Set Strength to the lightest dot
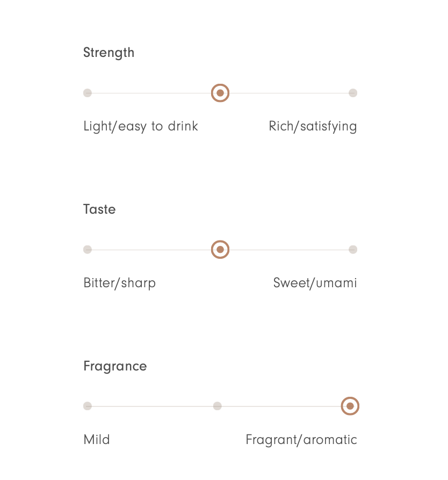This screenshot has width=448, height=480. click(x=88, y=93)
